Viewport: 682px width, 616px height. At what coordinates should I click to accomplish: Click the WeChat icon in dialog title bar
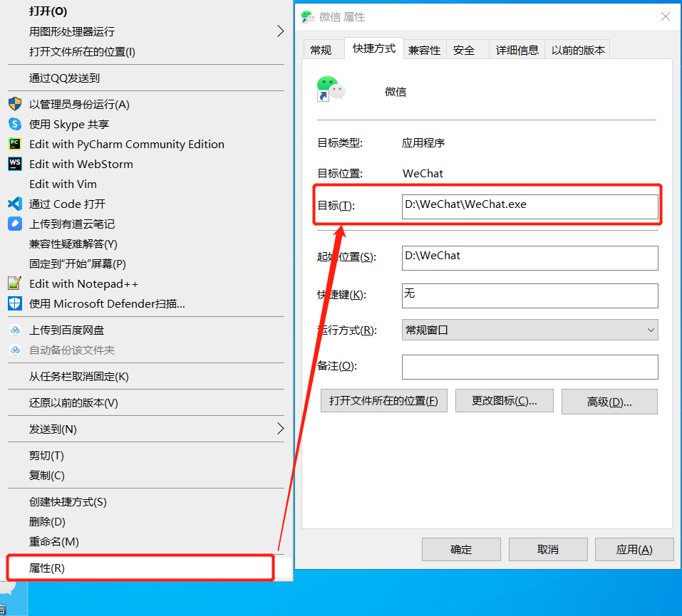(x=308, y=17)
